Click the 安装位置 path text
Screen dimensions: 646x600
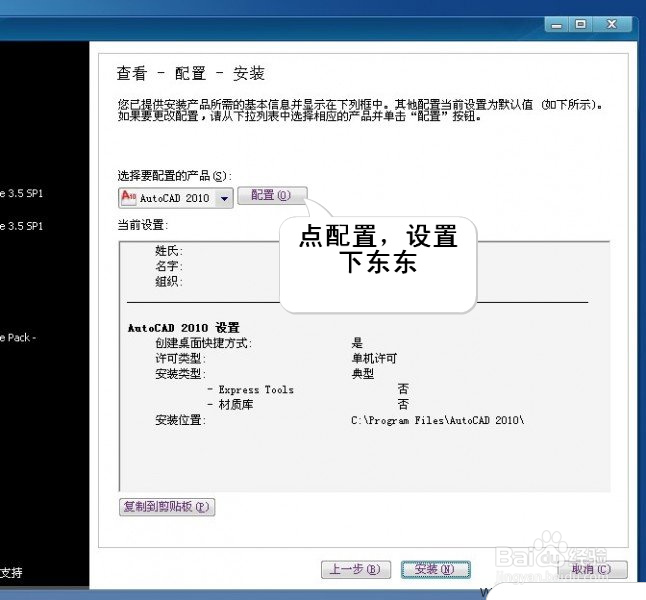pos(438,420)
